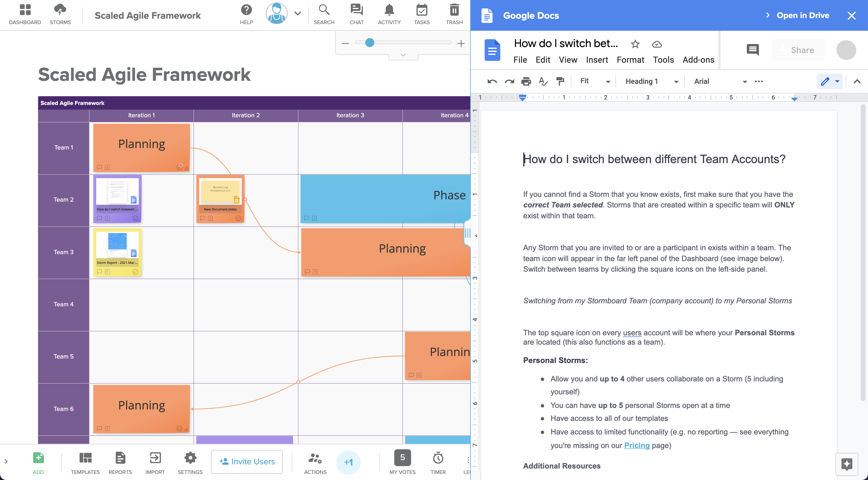Click the Invite Users button

pyautogui.click(x=247, y=462)
